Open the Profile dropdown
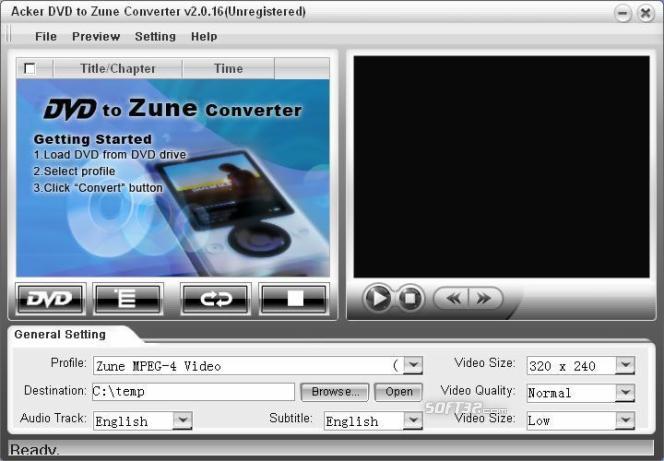 [413, 365]
